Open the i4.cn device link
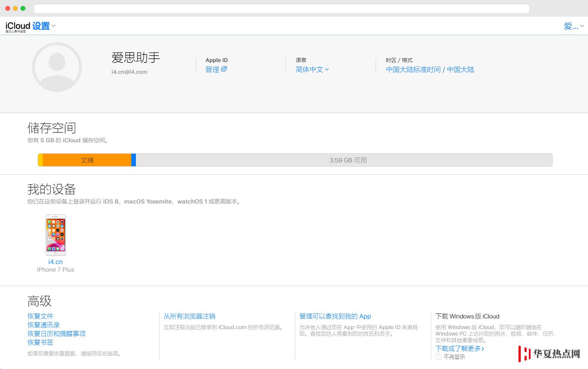 tap(56, 262)
